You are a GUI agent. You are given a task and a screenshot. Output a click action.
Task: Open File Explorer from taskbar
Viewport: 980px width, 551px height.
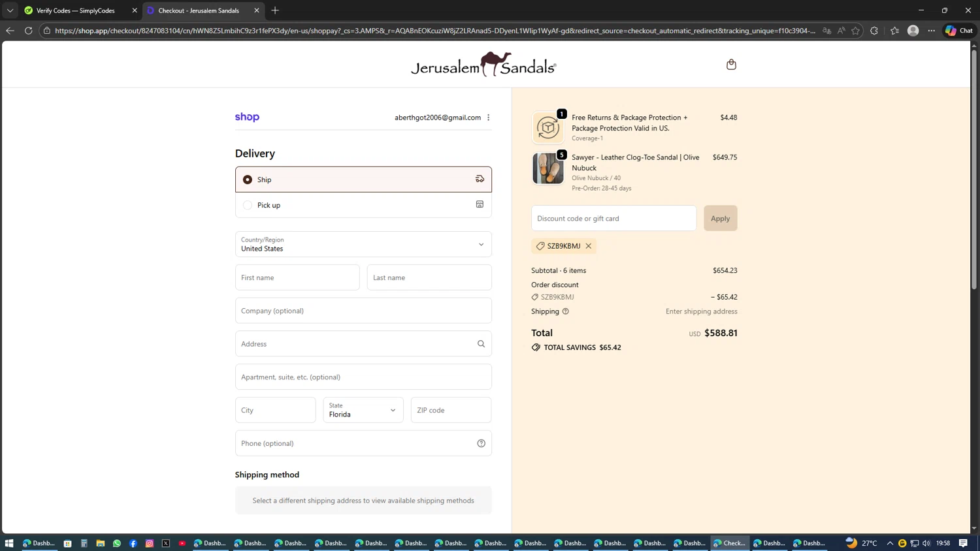[x=101, y=543]
